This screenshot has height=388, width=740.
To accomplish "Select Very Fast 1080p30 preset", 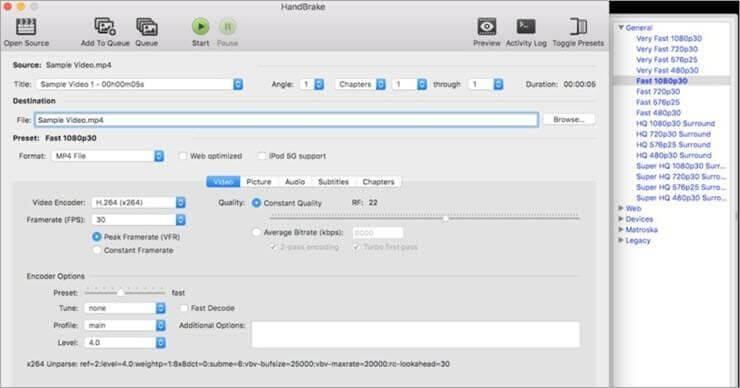I will click(669, 38).
